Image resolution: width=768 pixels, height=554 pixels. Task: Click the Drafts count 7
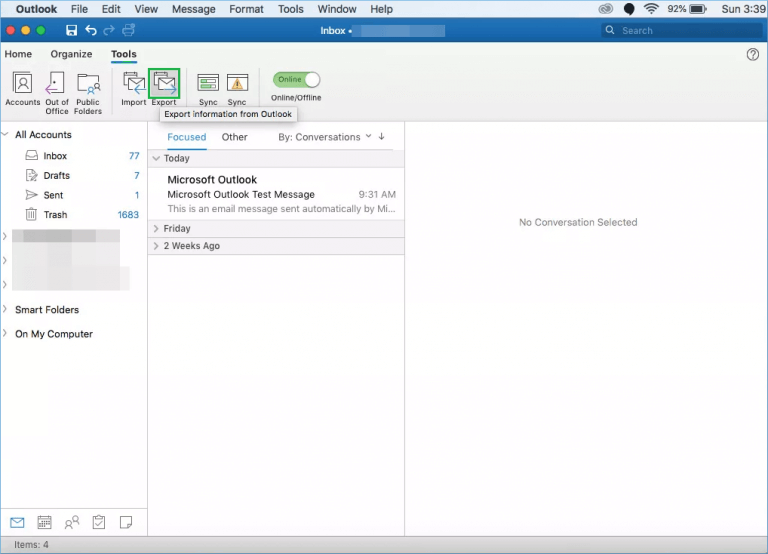137,175
